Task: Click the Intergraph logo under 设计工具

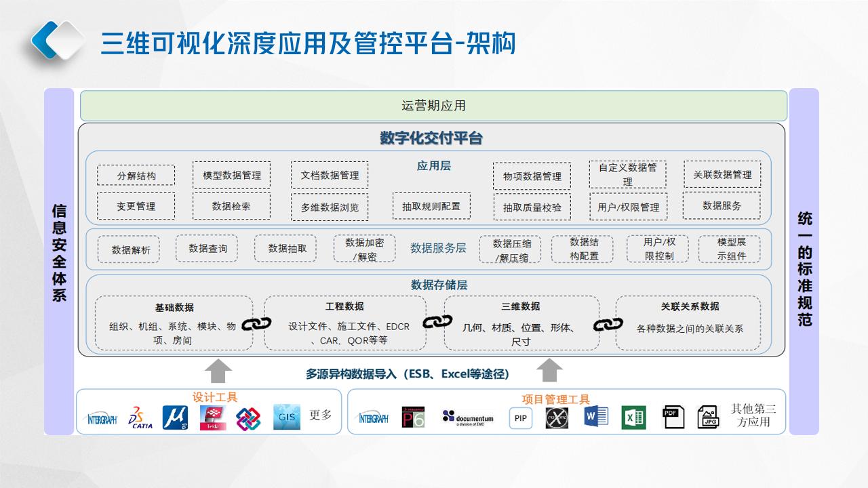Action: 102,419
